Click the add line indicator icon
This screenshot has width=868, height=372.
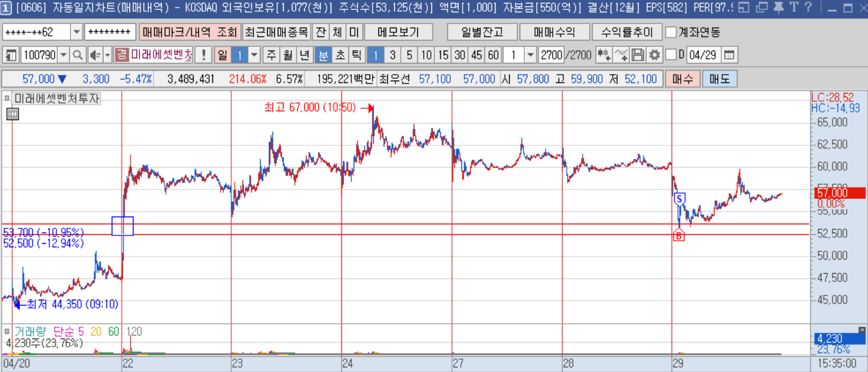click(x=621, y=55)
